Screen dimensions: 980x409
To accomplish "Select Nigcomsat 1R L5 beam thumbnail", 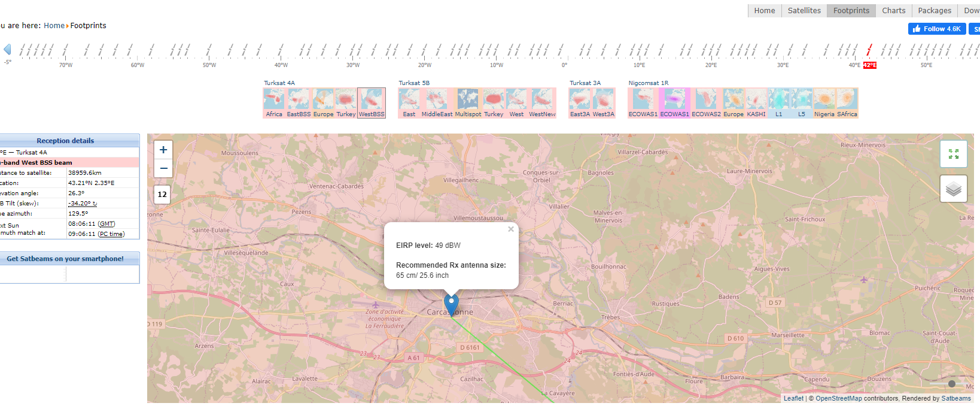I will click(802, 103).
